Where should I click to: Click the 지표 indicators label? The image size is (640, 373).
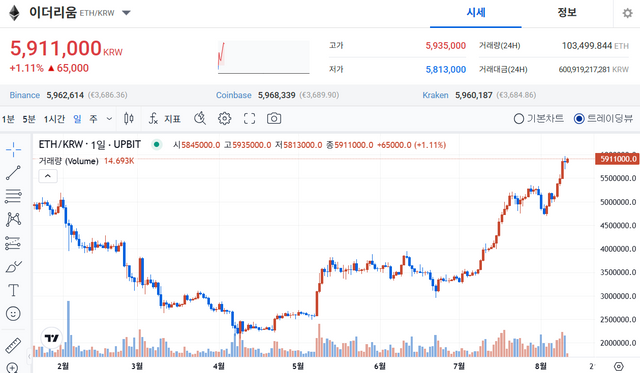(x=172, y=119)
